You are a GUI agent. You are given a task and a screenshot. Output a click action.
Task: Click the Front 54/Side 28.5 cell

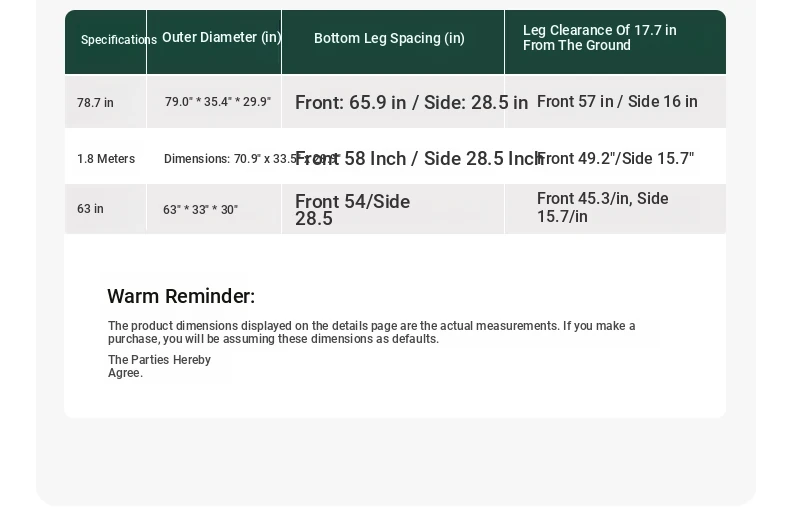(x=352, y=210)
